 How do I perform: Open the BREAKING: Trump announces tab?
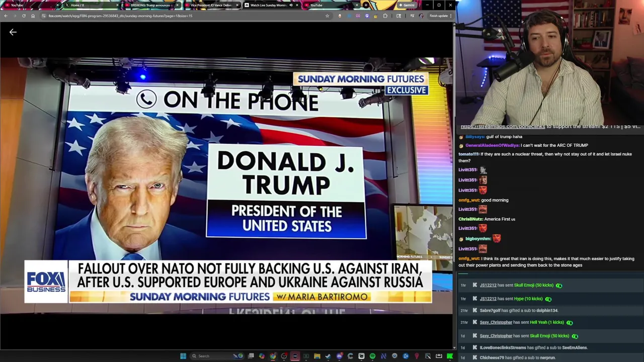151,5
